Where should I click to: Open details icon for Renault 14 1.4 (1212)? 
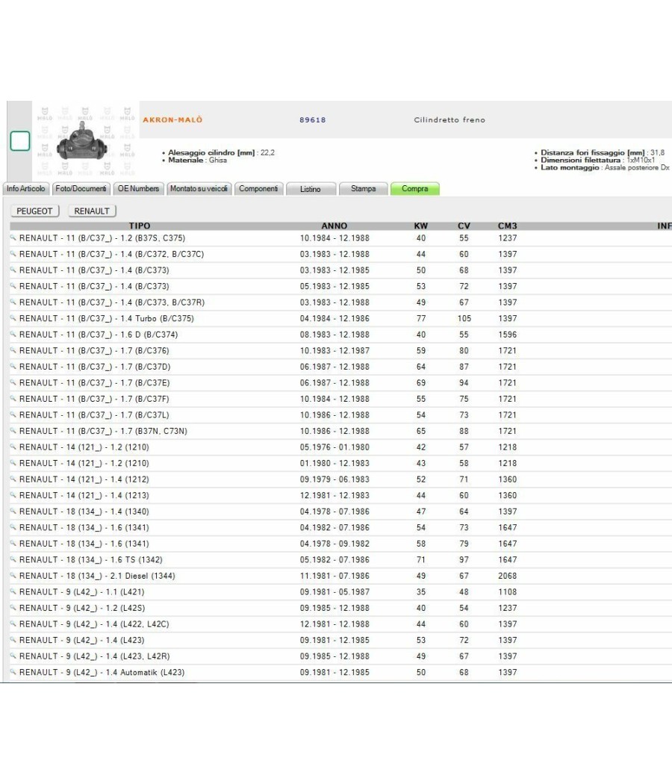[x=13, y=479]
